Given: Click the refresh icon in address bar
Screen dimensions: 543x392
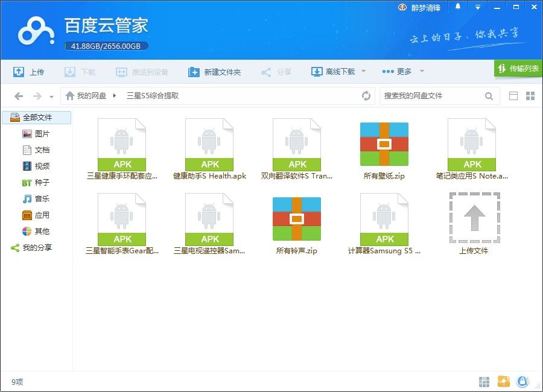Looking at the screenshot, I should pos(366,95).
